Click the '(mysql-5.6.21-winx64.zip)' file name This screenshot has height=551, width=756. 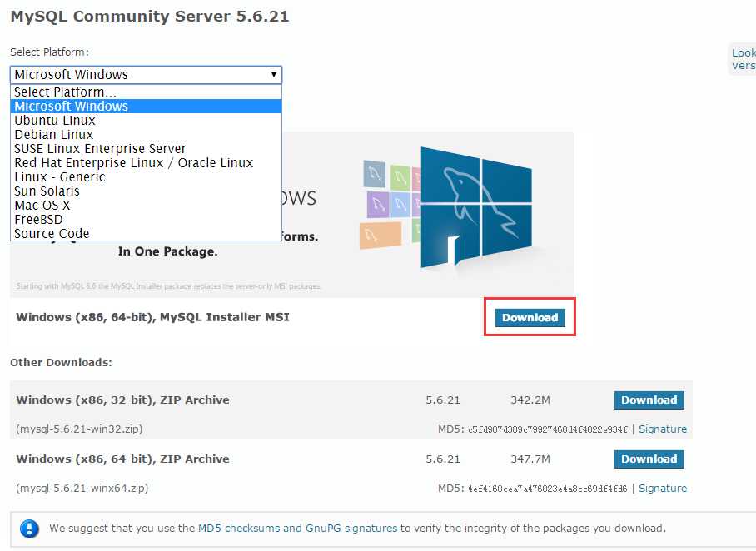[x=82, y=489]
